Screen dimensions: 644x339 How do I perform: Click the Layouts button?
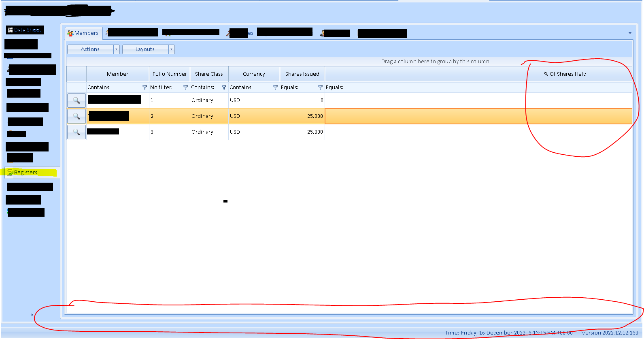145,49
